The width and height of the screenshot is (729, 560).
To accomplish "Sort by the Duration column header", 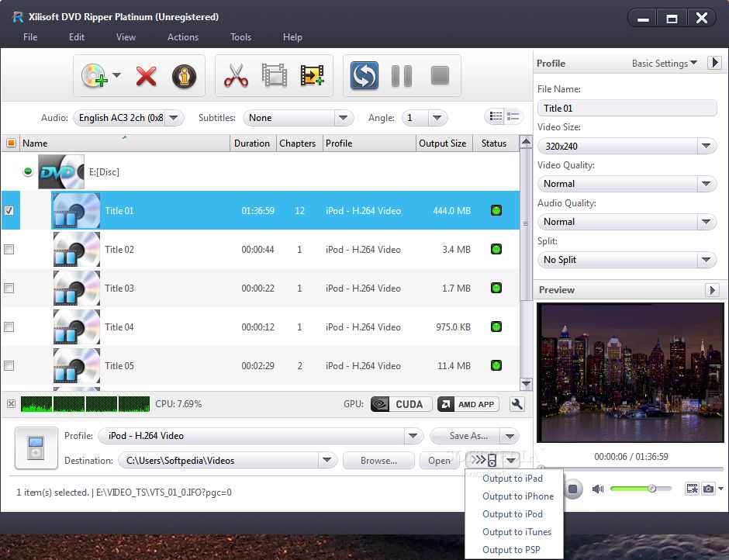I will pyautogui.click(x=252, y=143).
